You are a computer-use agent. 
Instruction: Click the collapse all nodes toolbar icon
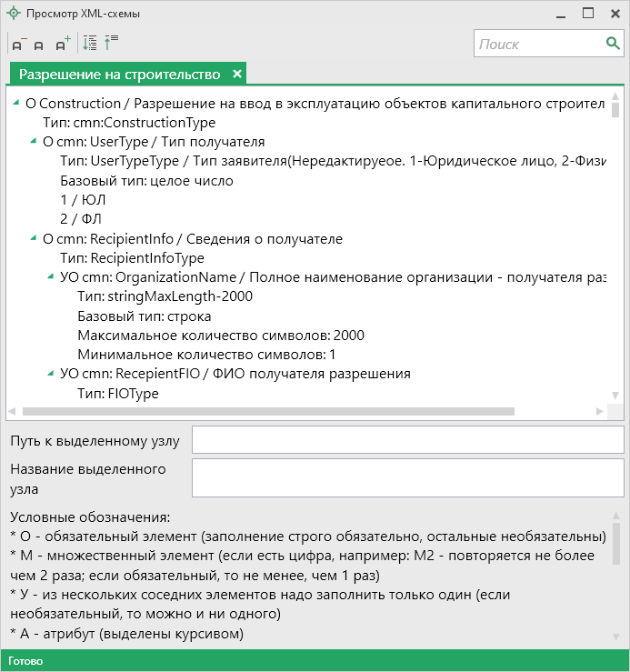(x=112, y=43)
